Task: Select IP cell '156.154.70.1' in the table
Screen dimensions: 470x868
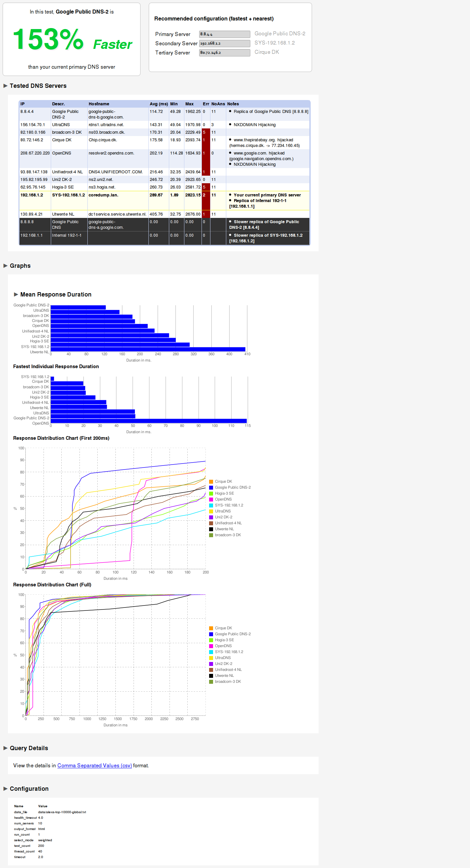Action: click(33, 125)
